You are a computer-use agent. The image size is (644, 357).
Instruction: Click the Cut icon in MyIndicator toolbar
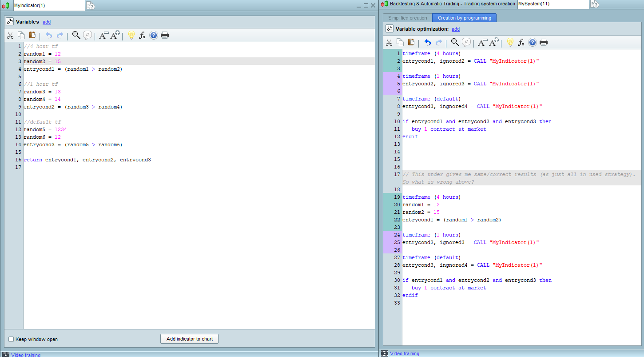pyautogui.click(x=10, y=36)
